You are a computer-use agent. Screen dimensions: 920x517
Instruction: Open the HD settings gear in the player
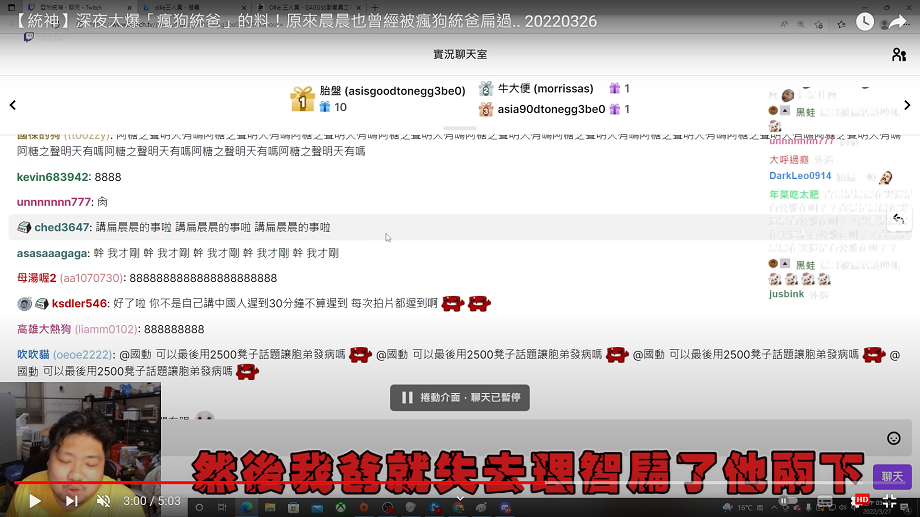coord(858,501)
